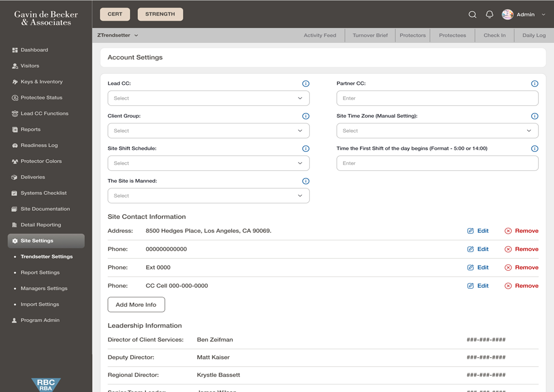Click the info icon beside Lead CC
This screenshot has height=392, width=554.
pyautogui.click(x=306, y=84)
